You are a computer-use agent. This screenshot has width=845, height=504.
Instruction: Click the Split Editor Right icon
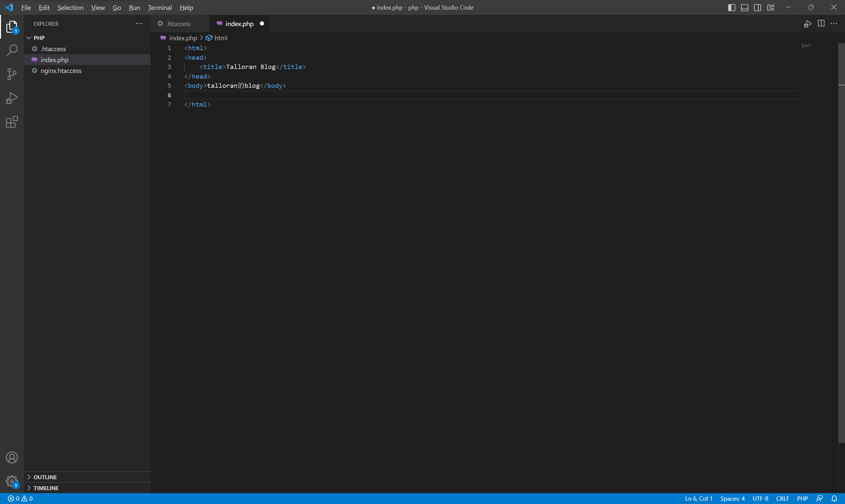821,23
